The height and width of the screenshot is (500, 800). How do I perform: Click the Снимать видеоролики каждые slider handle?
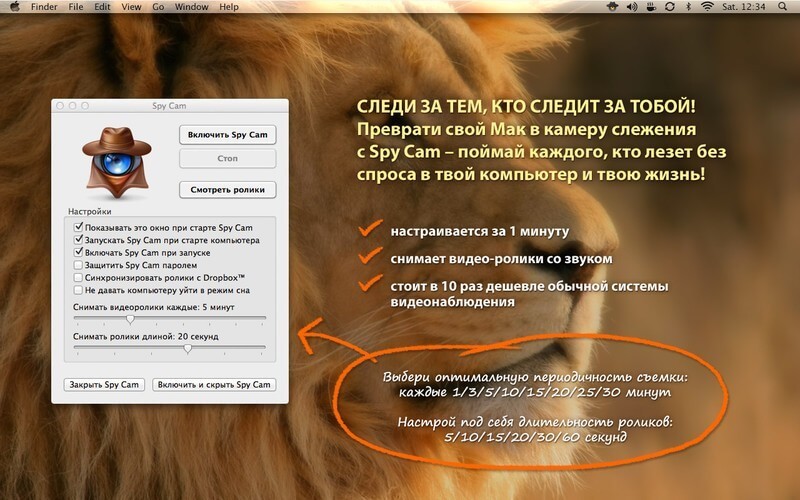pyautogui.click(x=131, y=319)
